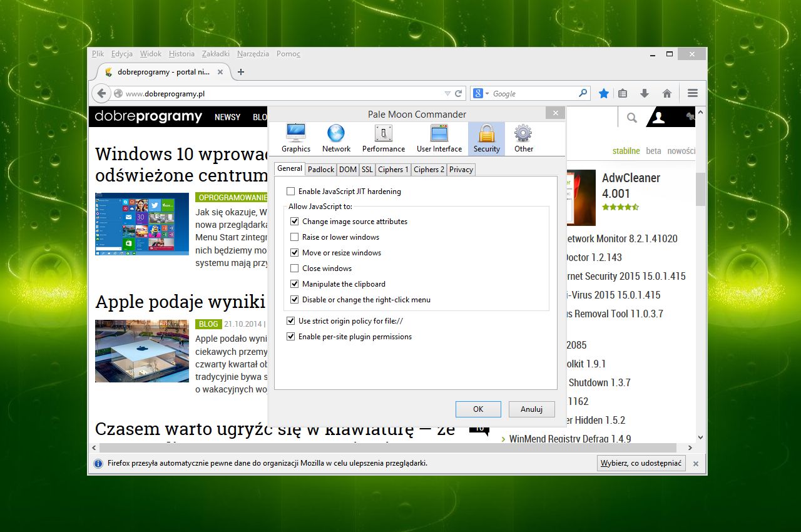The width and height of the screenshot is (801, 532).
Task: Toggle Disable or change the right-click menu
Action: tap(295, 300)
